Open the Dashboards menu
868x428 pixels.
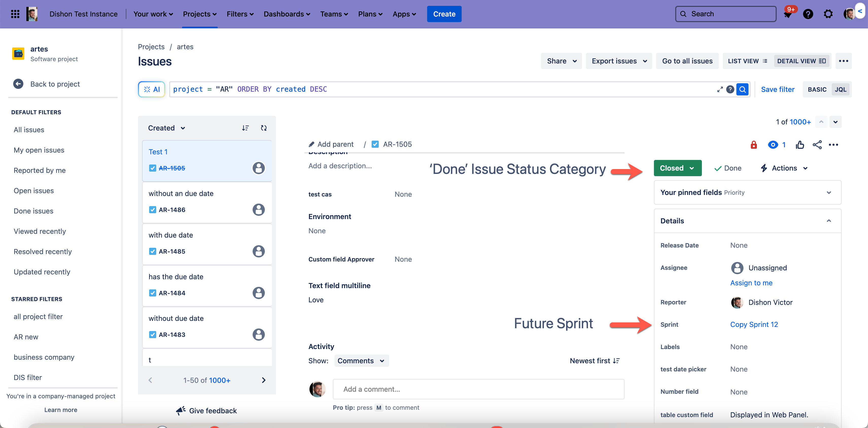287,14
